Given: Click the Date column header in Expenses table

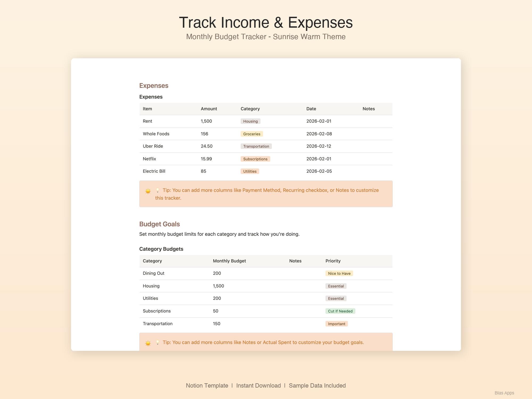Looking at the screenshot, I should tap(311, 109).
